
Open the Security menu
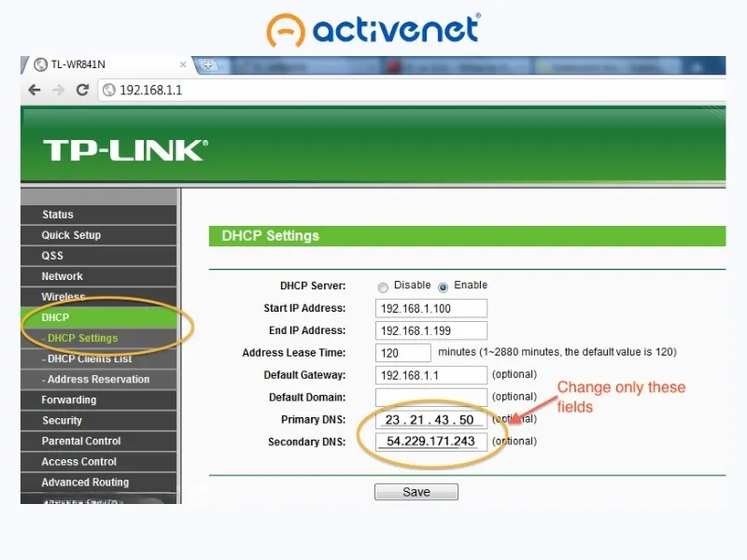click(x=99, y=421)
